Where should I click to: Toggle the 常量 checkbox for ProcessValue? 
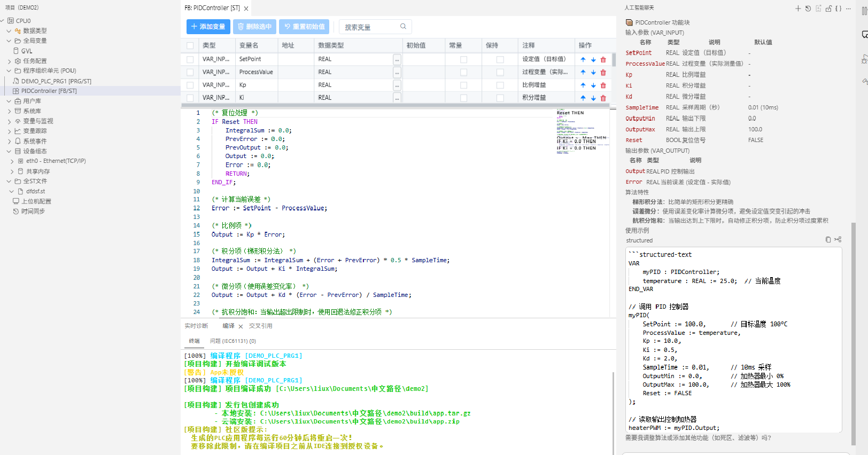click(463, 72)
